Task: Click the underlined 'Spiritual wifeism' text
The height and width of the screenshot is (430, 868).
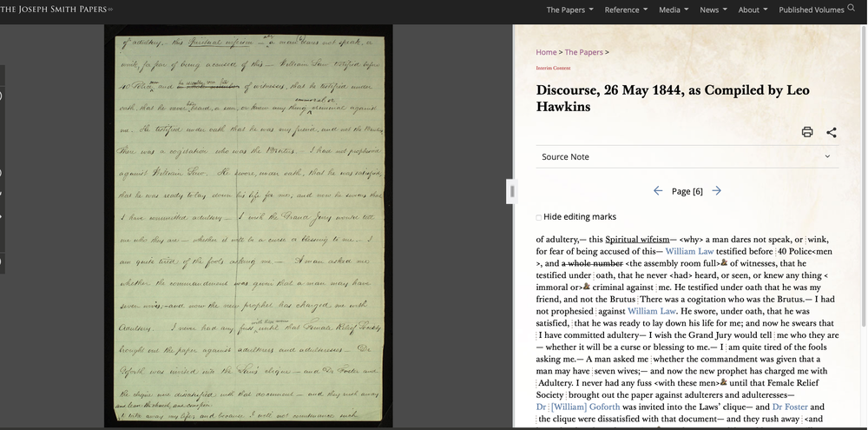Action: pos(637,240)
